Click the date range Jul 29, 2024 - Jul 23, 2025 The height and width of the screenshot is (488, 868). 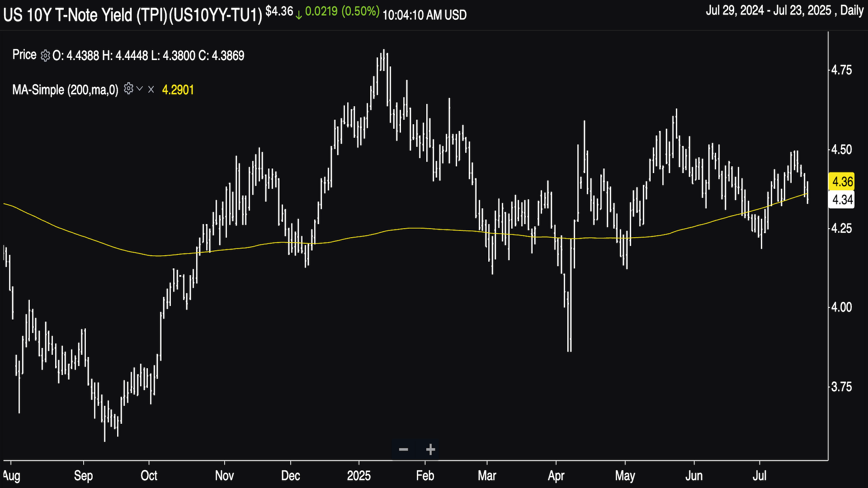point(769,10)
